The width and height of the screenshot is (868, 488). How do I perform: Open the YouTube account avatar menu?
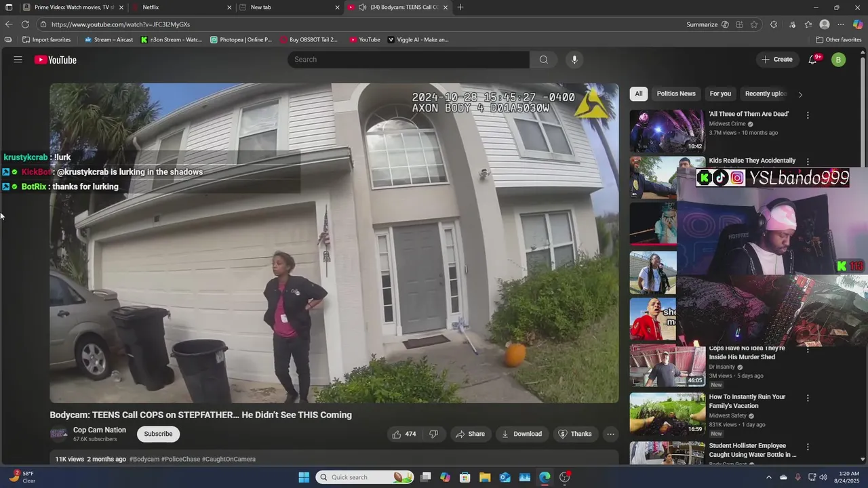point(838,60)
